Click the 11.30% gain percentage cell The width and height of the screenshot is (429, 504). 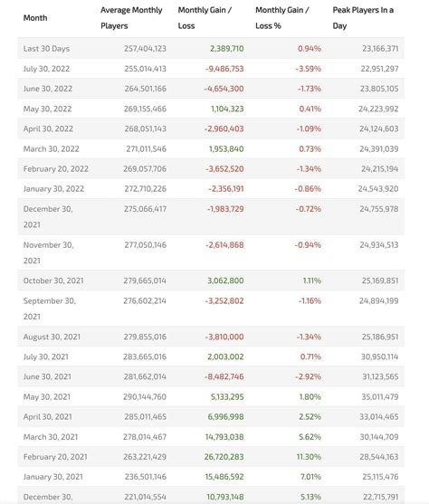309,457
